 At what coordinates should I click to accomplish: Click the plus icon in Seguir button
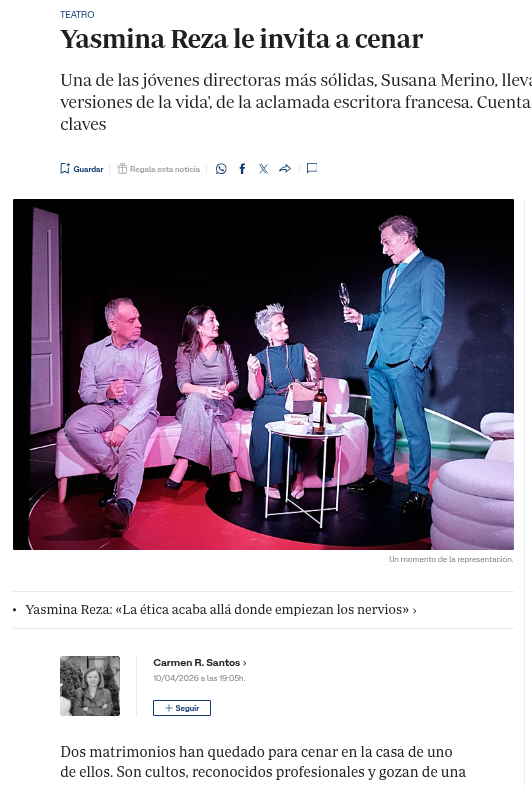(x=169, y=708)
